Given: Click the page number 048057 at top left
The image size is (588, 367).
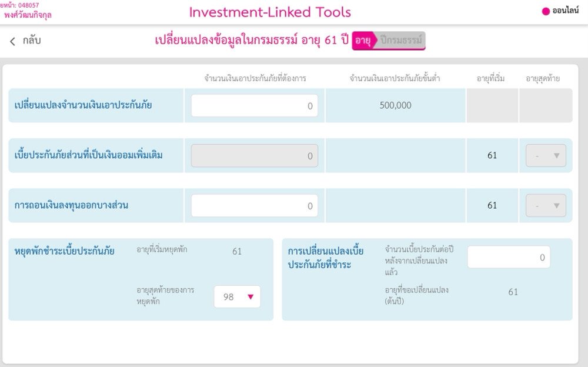Looking at the screenshot, I should point(28,5).
